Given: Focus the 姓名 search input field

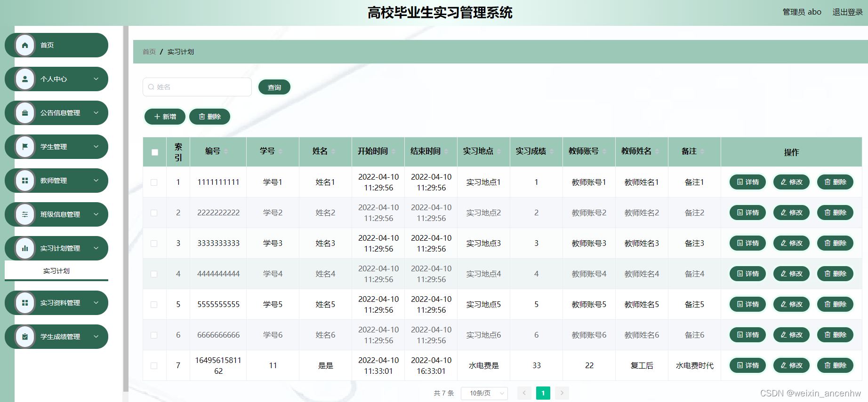Looking at the screenshot, I should [x=197, y=87].
